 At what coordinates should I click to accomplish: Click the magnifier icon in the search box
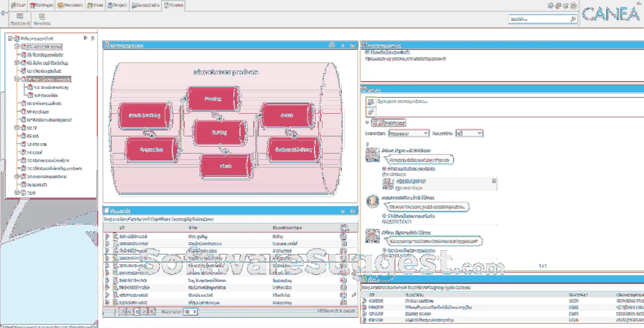point(573,18)
